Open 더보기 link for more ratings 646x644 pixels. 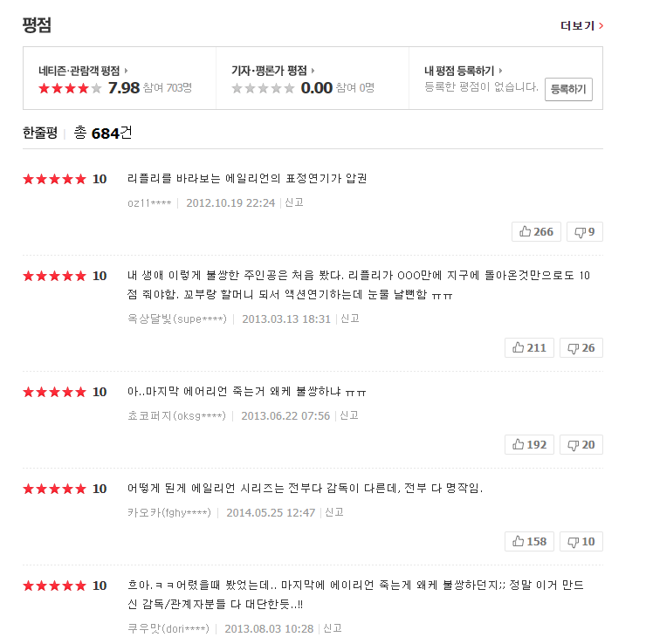pos(581,25)
